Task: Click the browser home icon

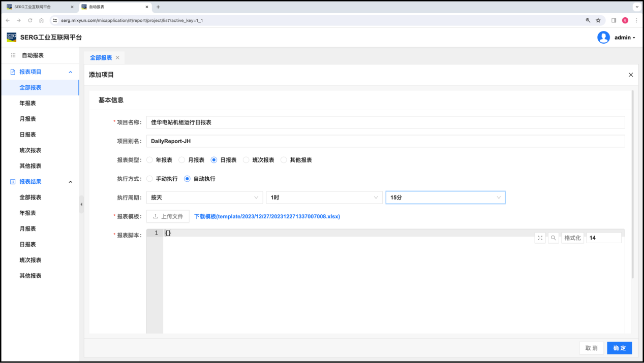Action: pyautogui.click(x=41, y=20)
